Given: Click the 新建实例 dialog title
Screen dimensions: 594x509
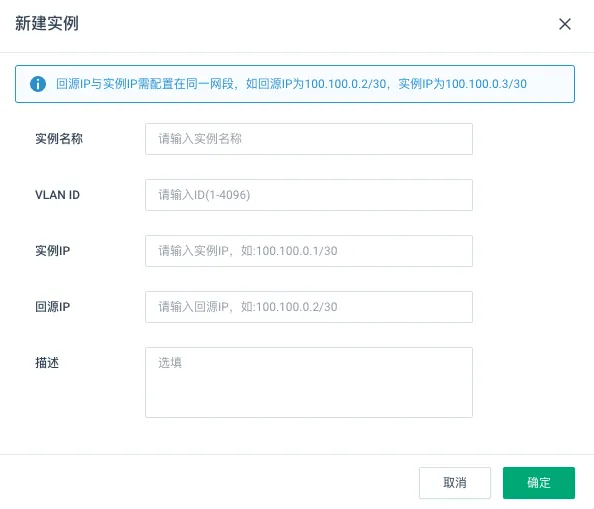Looking at the screenshot, I should (x=47, y=23).
